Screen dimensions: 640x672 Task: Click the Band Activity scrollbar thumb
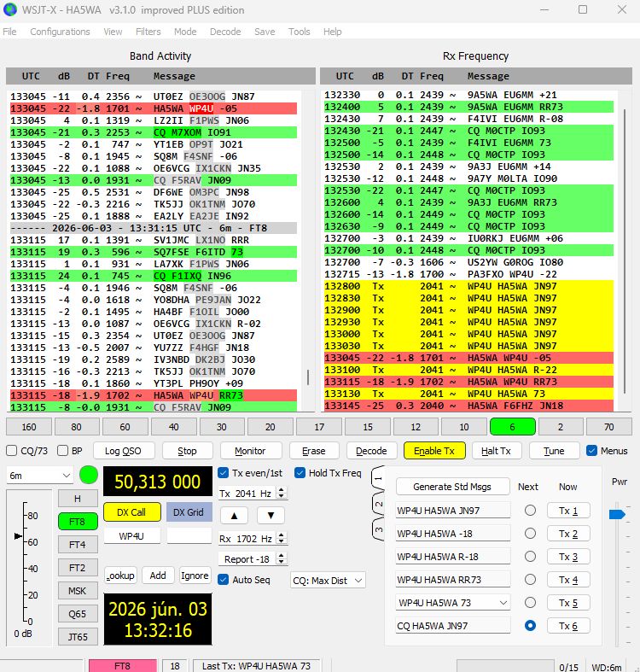[308, 377]
